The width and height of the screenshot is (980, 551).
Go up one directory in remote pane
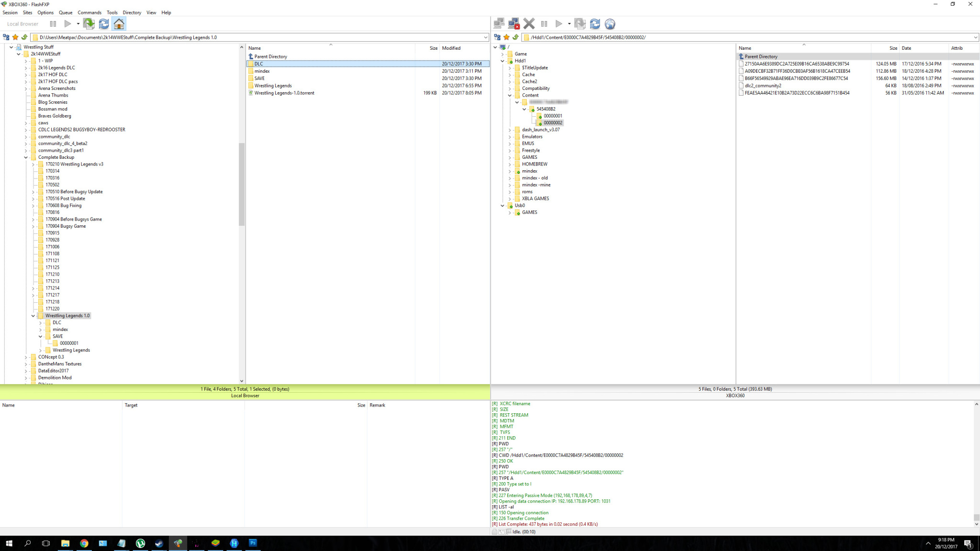(515, 37)
